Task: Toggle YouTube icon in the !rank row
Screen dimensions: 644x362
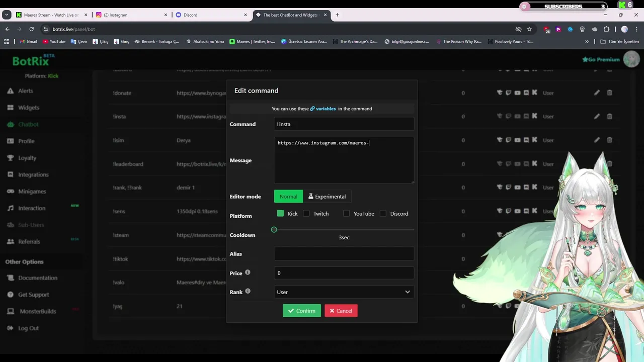Action: click(517, 187)
